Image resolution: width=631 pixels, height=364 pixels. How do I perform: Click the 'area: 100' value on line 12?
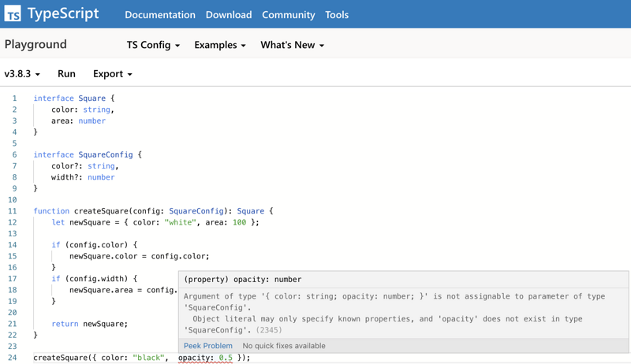[226, 222]
